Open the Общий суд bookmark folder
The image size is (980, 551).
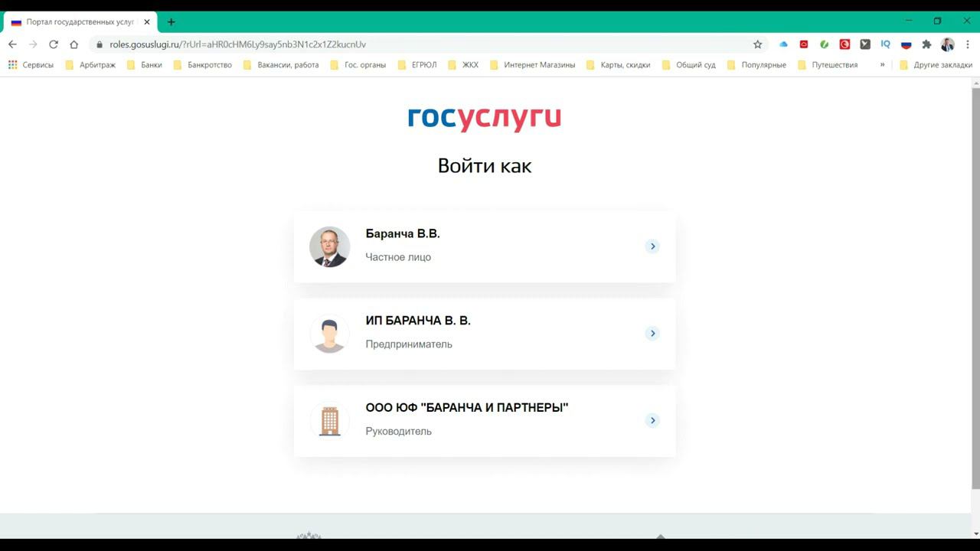(689, 65)
